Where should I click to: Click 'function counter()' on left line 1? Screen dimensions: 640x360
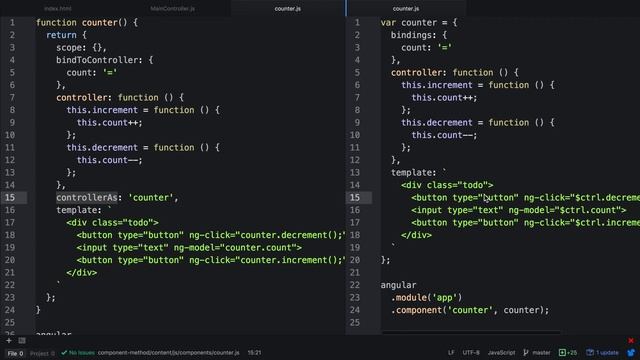pos(82,22)
